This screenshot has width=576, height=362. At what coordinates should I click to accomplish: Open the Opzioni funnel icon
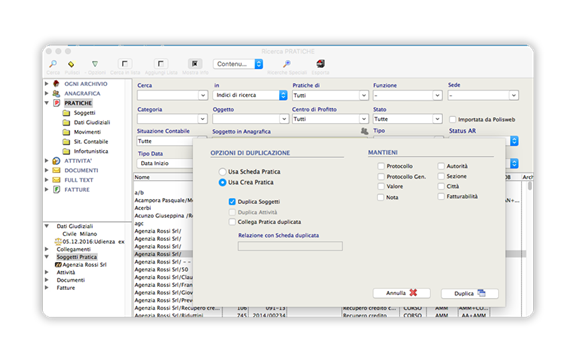tap(95, 64)
